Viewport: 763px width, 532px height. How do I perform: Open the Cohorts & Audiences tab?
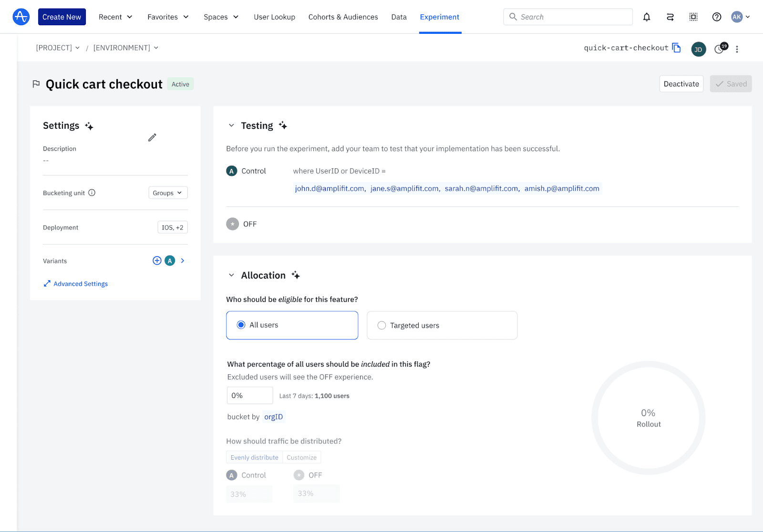click(x=343, y=17)
